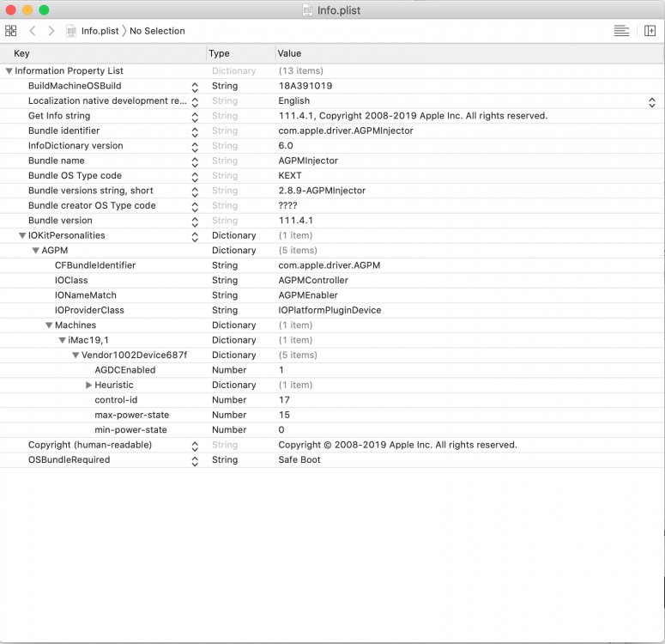This screenshot has width=665, height=644.
Task: Open key stepper for IOKitPersonalities
Action: [x=195, y=237]
